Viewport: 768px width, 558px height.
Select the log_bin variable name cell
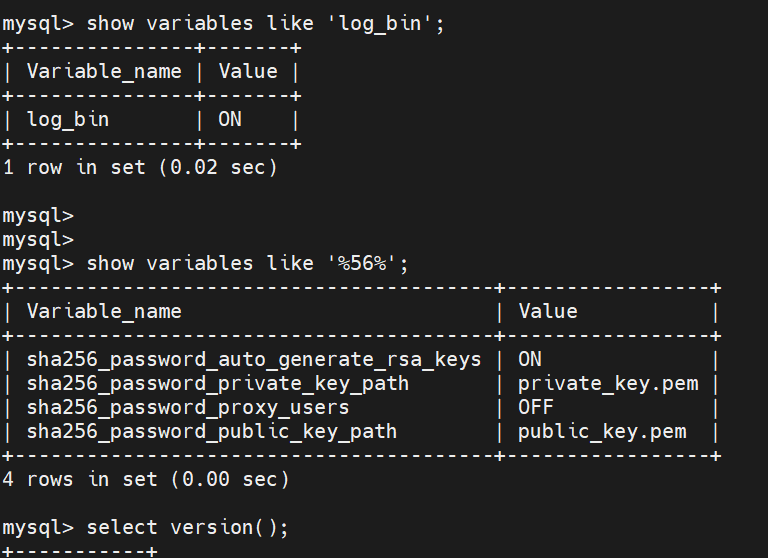tap(68, 119)
